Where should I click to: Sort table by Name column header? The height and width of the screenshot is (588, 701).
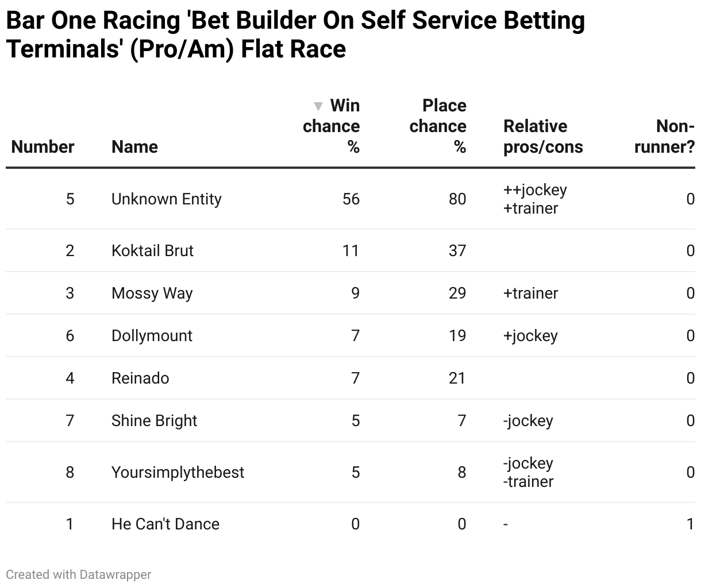coord(134,147)
